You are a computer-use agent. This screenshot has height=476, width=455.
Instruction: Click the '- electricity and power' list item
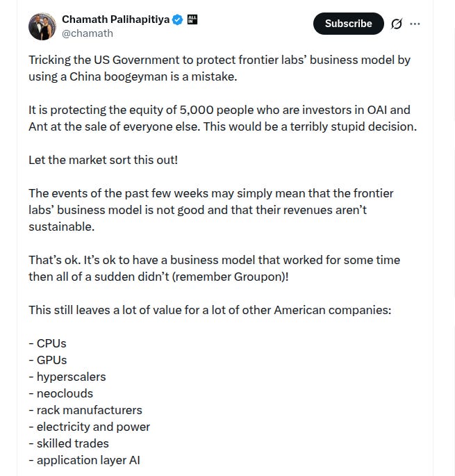tap(89, 427)
